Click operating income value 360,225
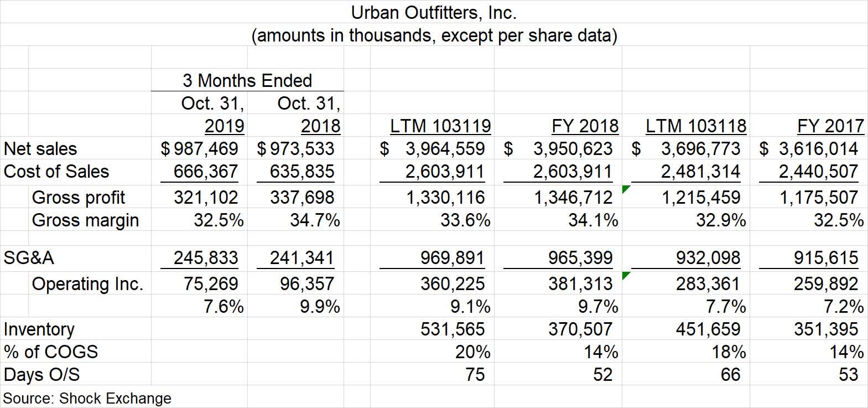 tap(453, 284)
